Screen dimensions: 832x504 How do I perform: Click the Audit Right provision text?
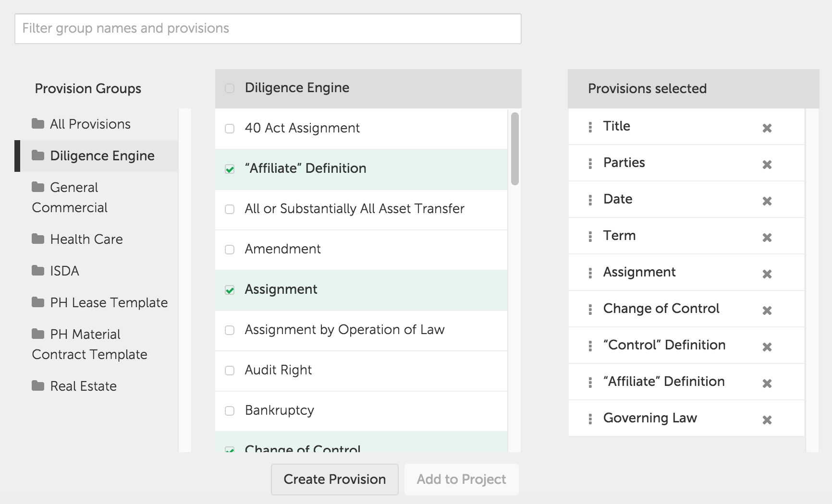pos(278,370)
